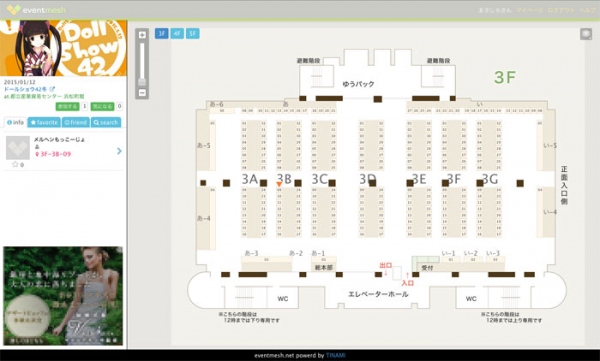Expand メルヘンもっこーじょ entry with chevron
Viewport: 600px width, 361px height.
119,151
